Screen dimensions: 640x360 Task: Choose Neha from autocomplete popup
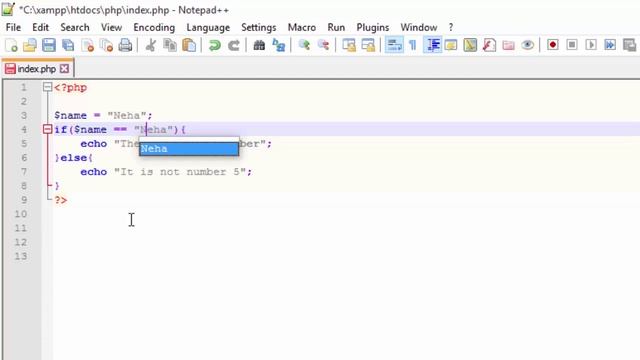(x=189, y=149)
